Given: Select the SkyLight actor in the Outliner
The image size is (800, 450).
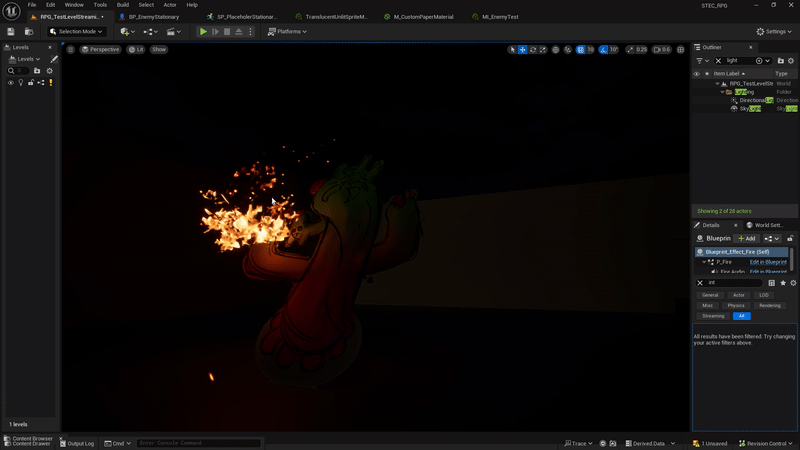Looking at the screenshot, I should pos(750,109).
